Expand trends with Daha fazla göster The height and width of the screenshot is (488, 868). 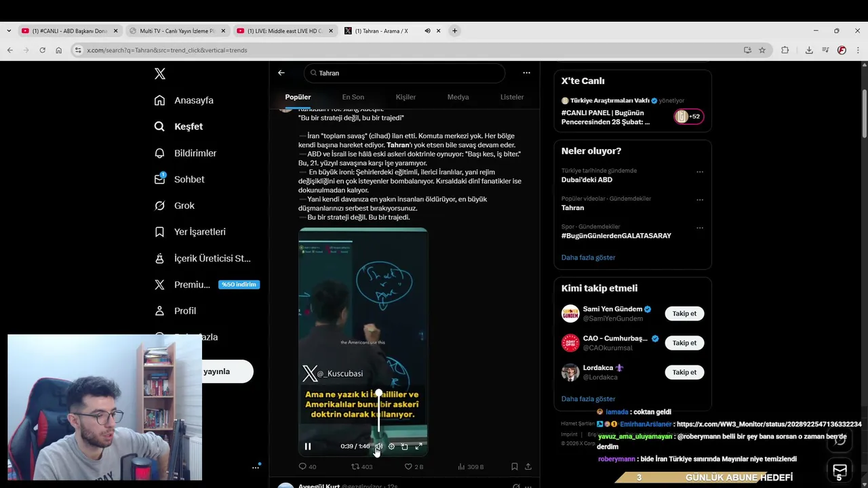click(x=588, y=258)
